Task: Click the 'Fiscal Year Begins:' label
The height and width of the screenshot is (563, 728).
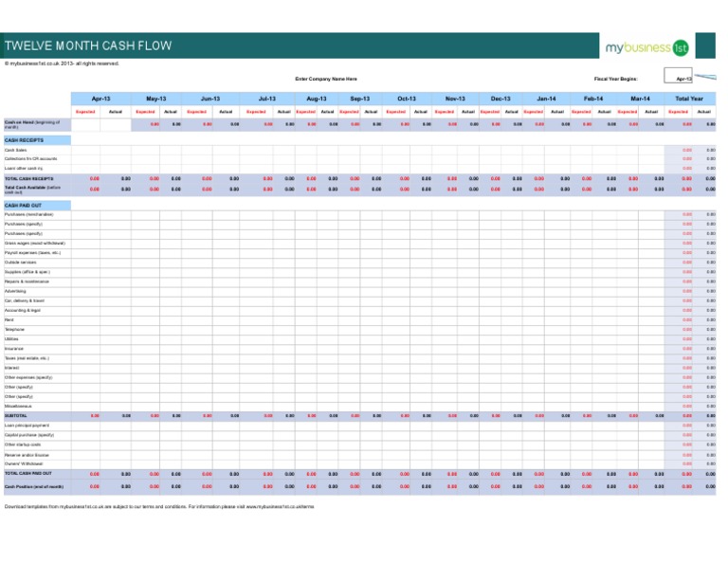Action: coord(615,79)
